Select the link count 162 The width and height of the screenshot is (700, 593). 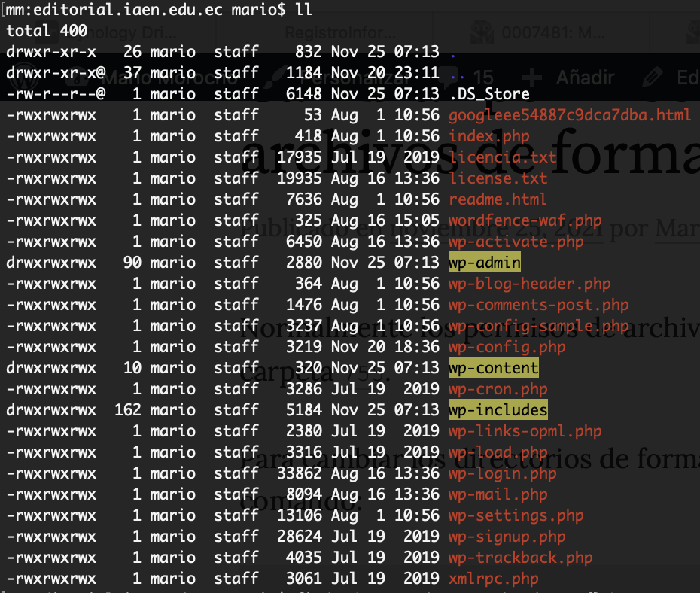[128, 410]
